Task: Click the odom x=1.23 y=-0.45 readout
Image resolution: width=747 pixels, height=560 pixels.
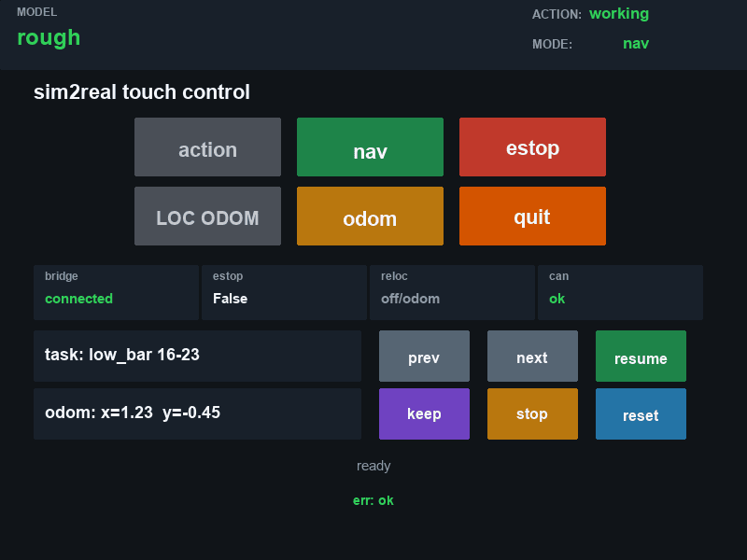Action: (x=197, y=413)
